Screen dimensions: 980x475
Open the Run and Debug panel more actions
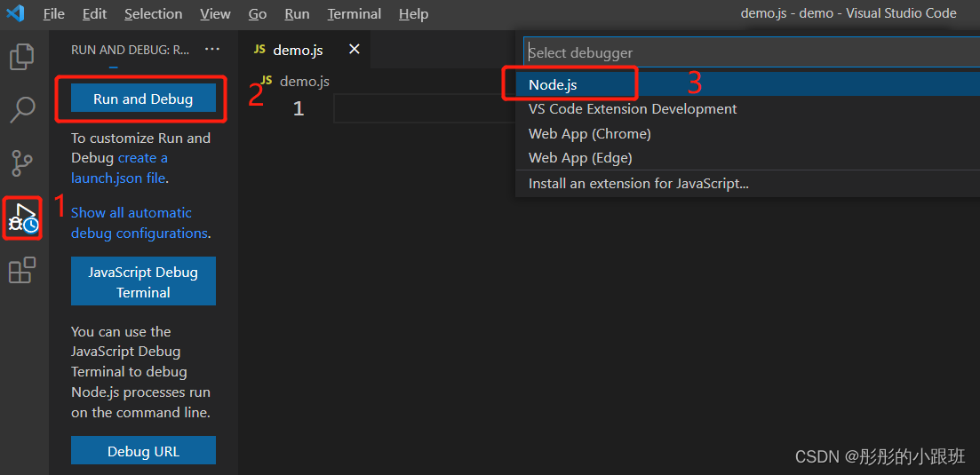(212, 49)
